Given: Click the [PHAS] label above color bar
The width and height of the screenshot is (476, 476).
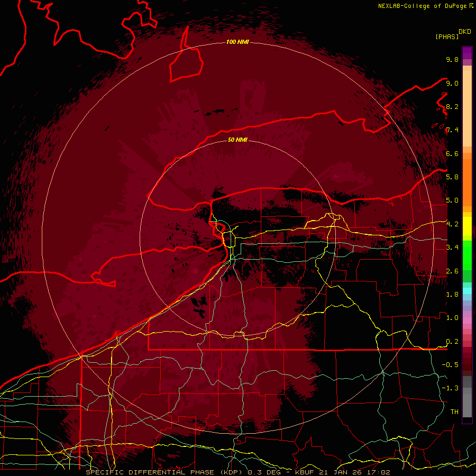Looking at the screenshot, I should pos(447,36).
